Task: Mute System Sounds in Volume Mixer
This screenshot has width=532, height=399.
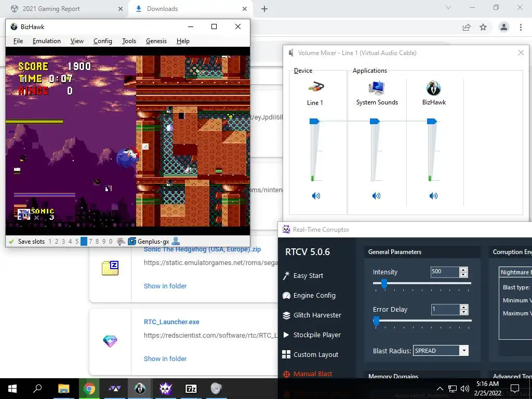Action: coord(376,196)
